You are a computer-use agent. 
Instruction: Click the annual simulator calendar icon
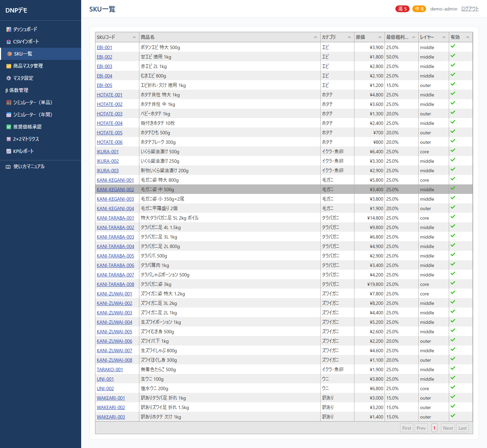[x=9, y=115]
